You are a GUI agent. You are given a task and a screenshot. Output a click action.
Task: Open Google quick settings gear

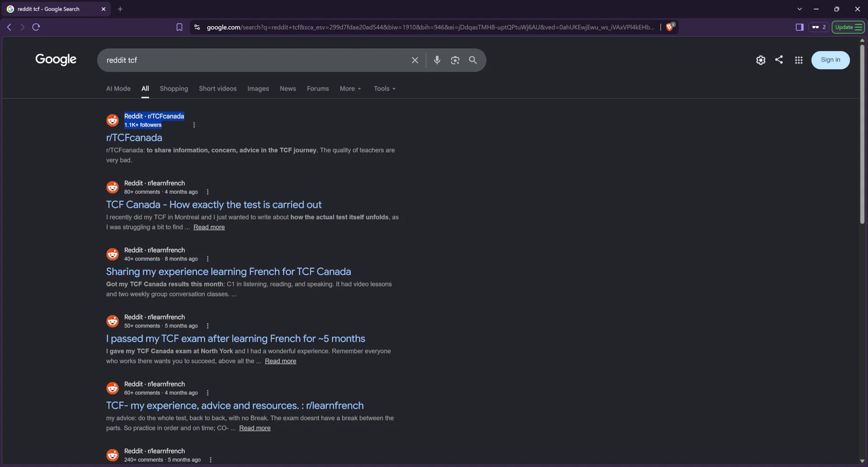pyautogui.click(x=760, y=60)
